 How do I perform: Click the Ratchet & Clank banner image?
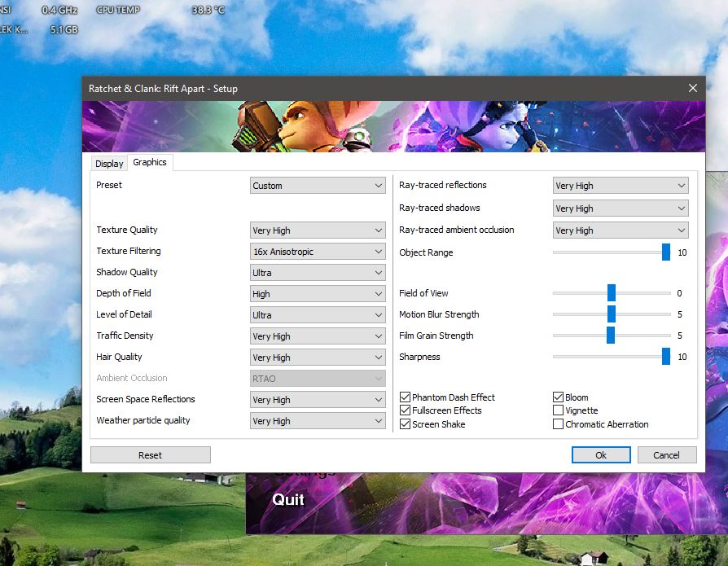(393, 126)
